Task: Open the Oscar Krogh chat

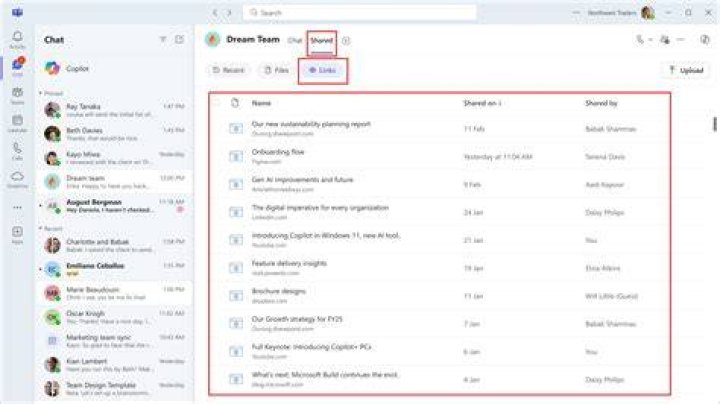Action: point(114,317)
